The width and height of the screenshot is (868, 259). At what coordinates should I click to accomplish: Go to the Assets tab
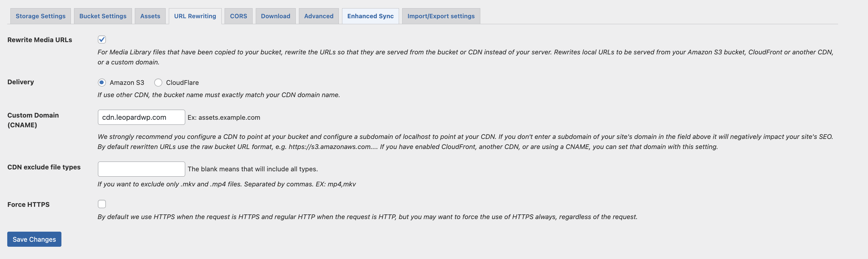coord(150,16)
